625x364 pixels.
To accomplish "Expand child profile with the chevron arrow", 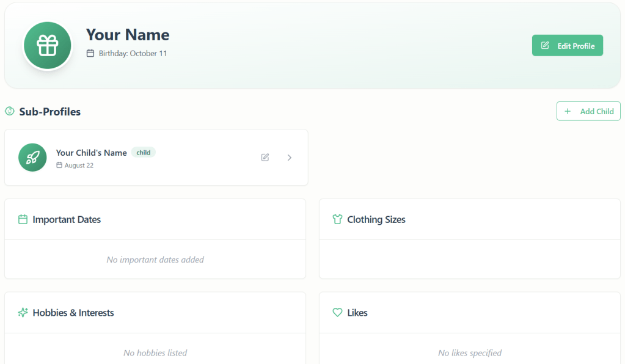I will (x=290, y=158).
